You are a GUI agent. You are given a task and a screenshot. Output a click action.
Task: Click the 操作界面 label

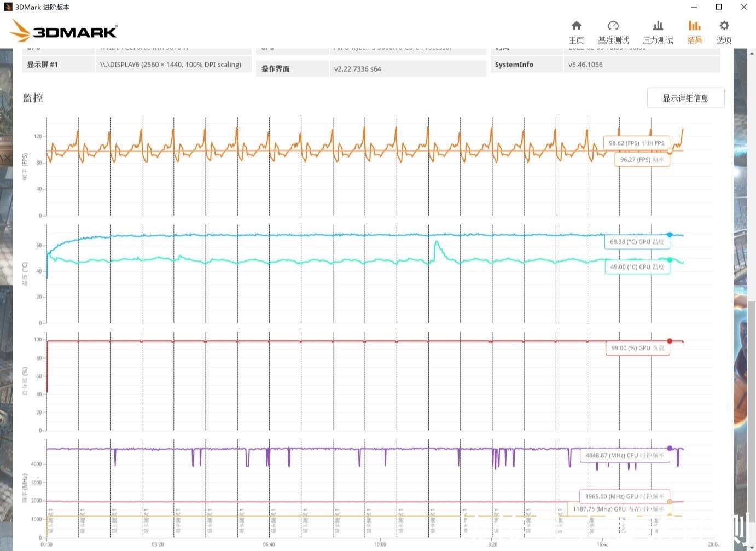point(275,69)
